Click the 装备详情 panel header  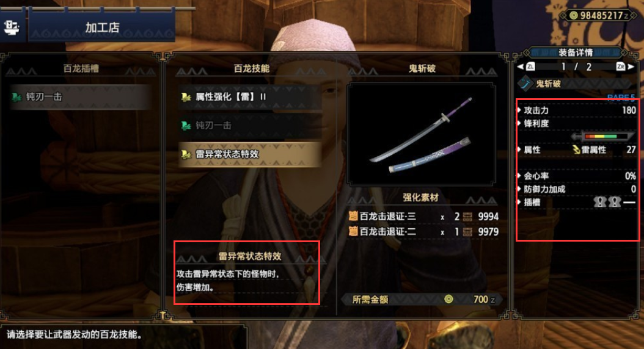576,52
